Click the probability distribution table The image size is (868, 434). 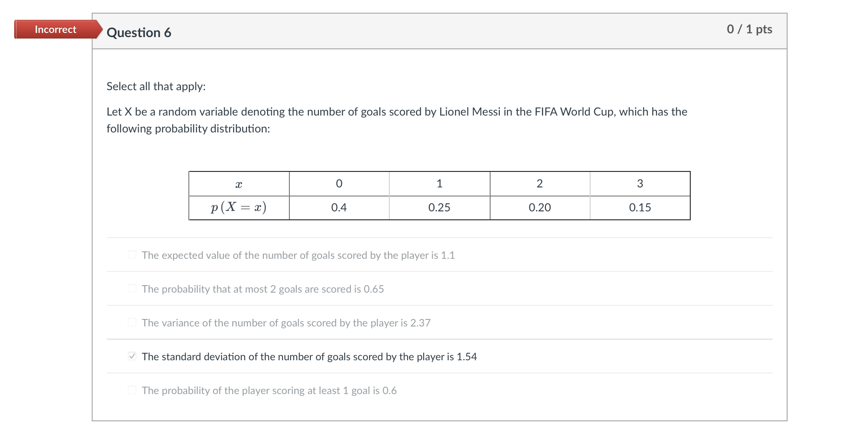point(439,195)
